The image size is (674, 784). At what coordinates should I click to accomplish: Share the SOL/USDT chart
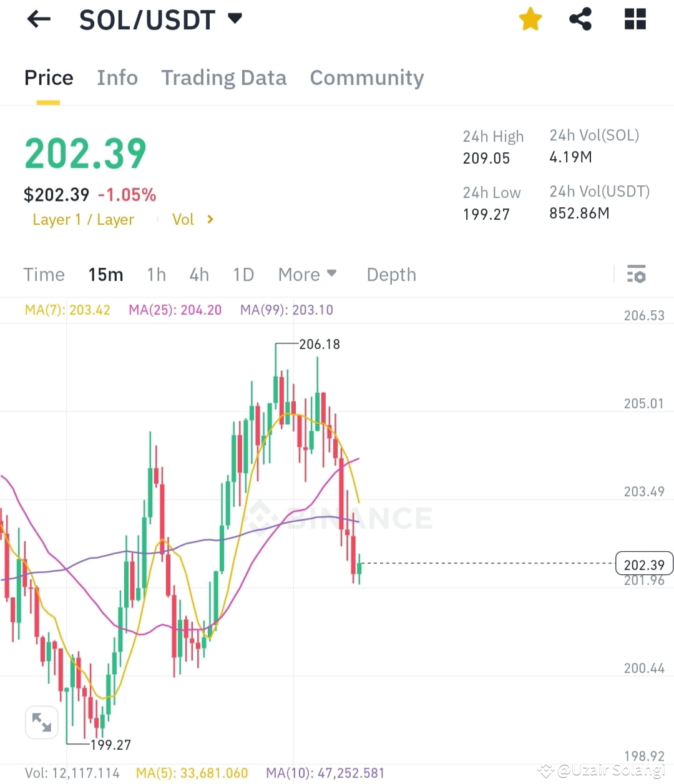pyautogui.click(x=580, y=19)
